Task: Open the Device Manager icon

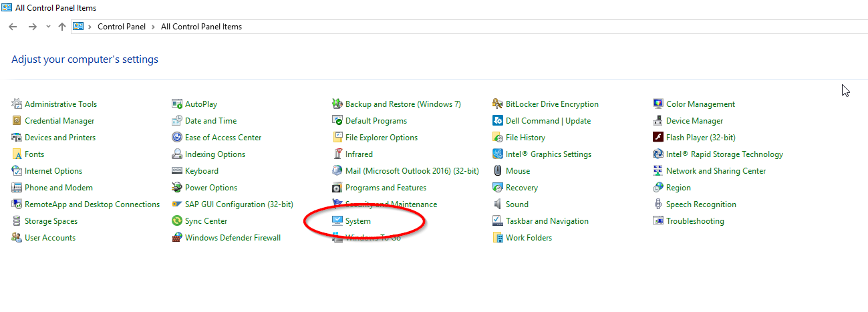Action: pyautogui.click(x=658, y=120)
